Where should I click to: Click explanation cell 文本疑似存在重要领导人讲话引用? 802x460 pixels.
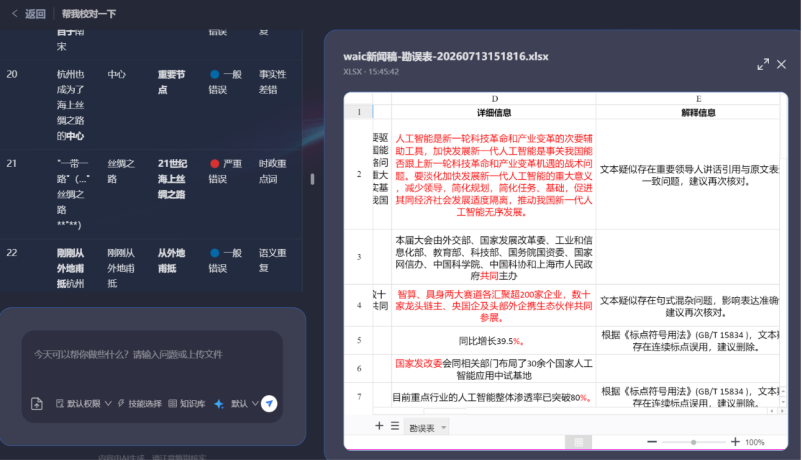688,175
